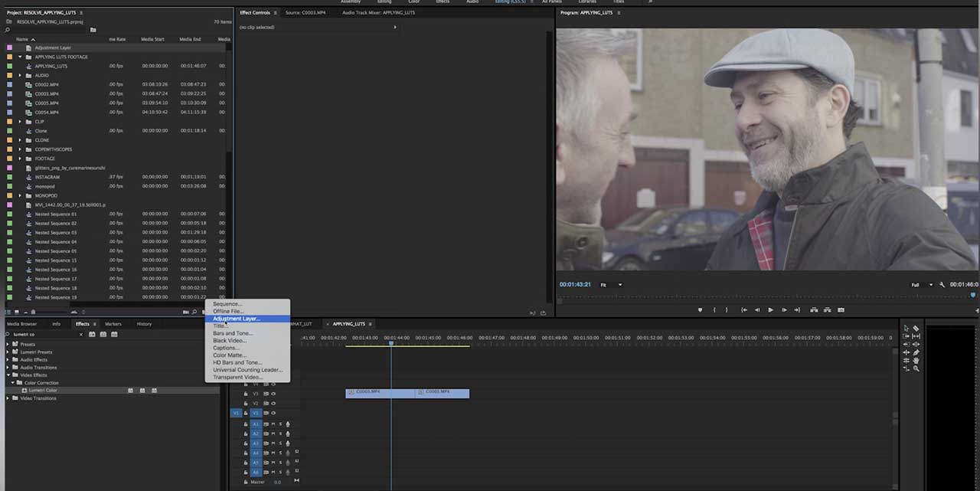Step back one frame in Program monitor
The height and width of the screenshot is (491, 980).
click(757, 309)
